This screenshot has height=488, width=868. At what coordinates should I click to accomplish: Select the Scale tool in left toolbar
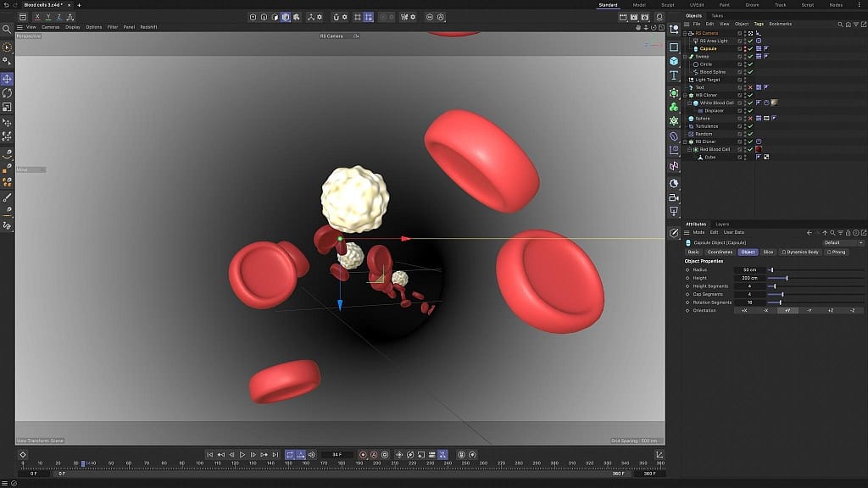tap(7, 107)
